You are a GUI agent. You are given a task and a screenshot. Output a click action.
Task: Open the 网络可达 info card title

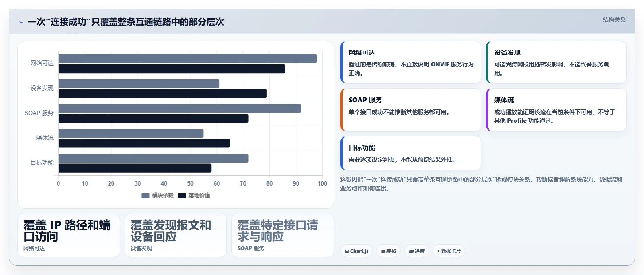pos(362,53)
